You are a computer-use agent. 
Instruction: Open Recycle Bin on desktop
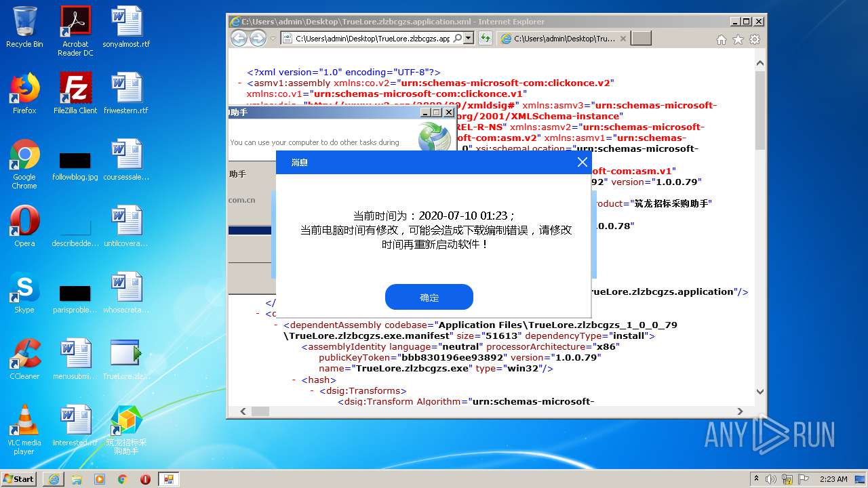pos(24,27)
